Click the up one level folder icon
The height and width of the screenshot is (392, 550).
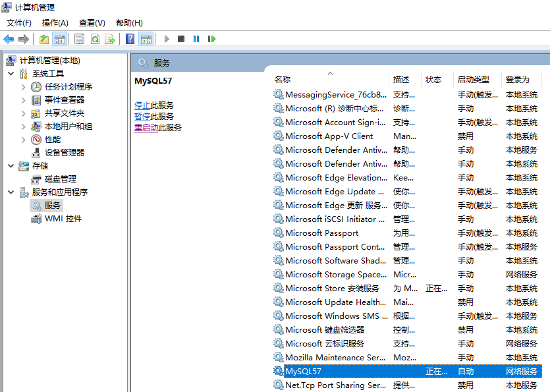click(44, 39)
